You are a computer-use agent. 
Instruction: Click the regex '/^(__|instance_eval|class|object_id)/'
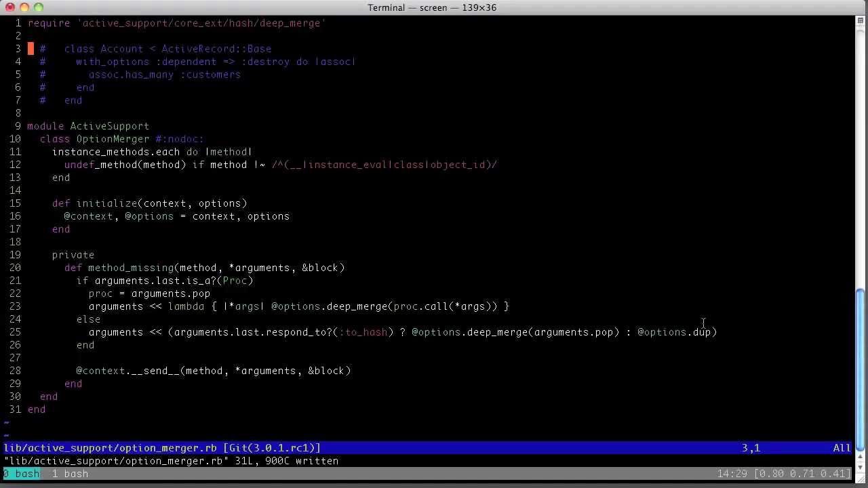[384, 165]
